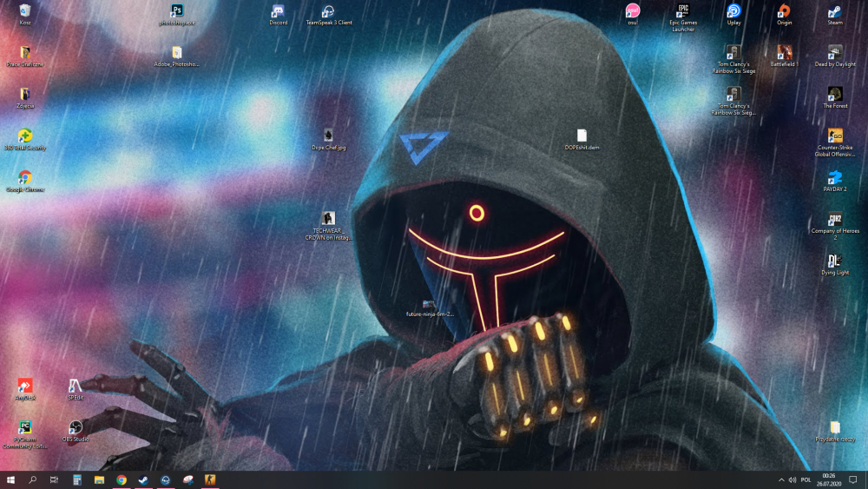Show hidden system tray icons
The height and width of the screenshot is (489, 868).
click(781, 479)
